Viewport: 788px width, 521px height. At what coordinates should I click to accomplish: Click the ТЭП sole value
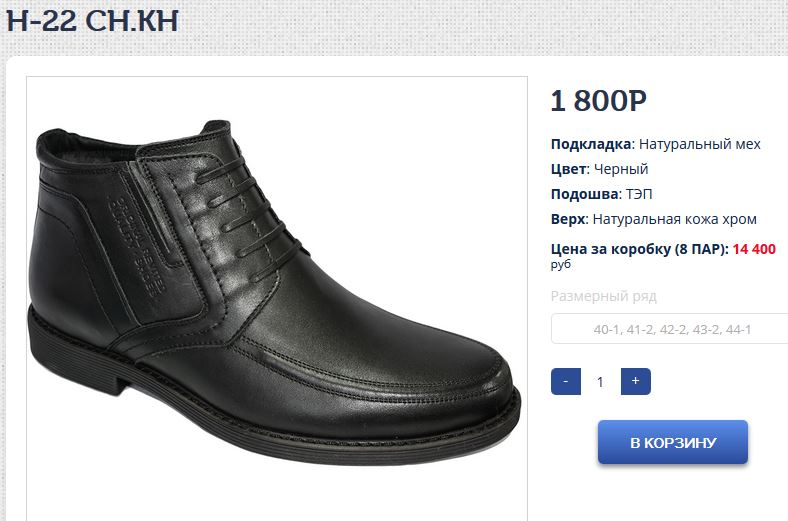640,194
